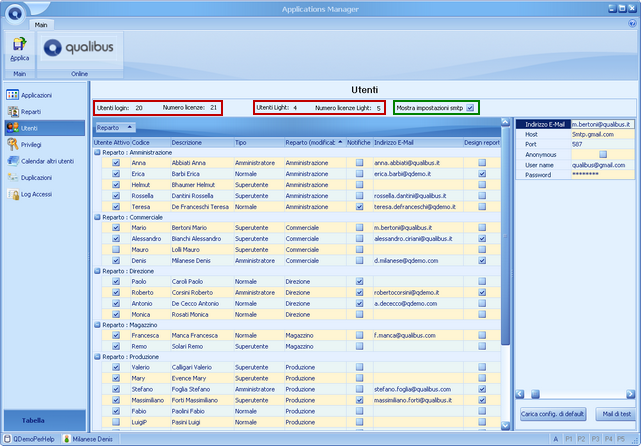This screenshot has width=641, height=446.
Task: Sort by the Tipo column header
Action: 259,143
